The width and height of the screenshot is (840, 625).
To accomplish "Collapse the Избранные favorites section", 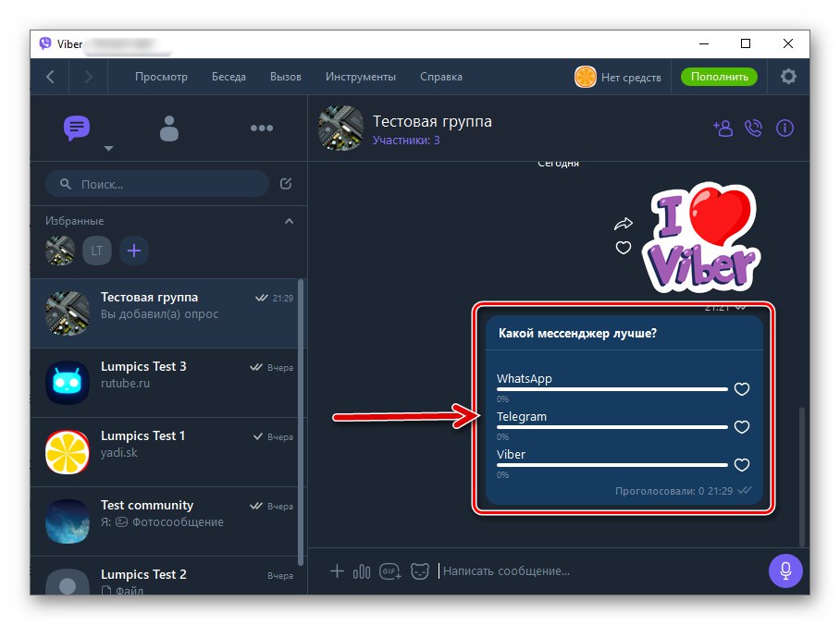I will (x=290, y=221).
